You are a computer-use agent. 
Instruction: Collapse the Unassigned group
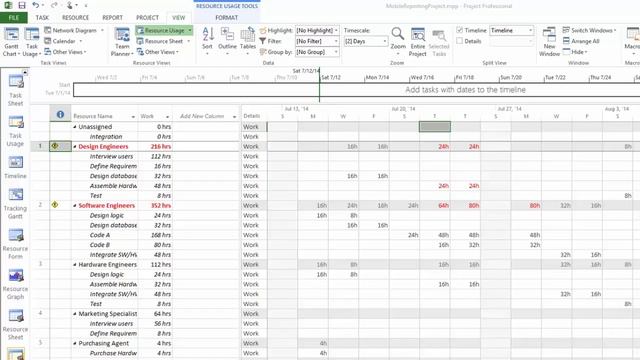coord(75,127)
